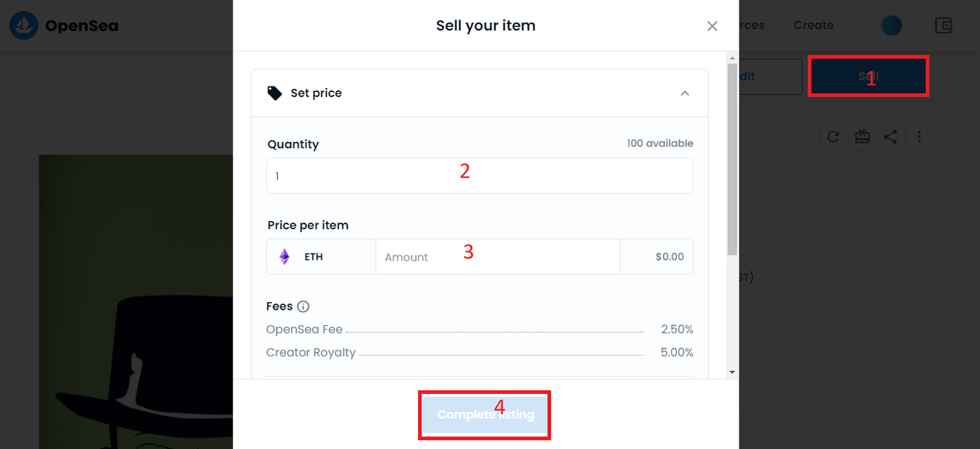Refresh metadata with the reload icon
The width and height of the screenshot is (980, 449).
[834, 137]
